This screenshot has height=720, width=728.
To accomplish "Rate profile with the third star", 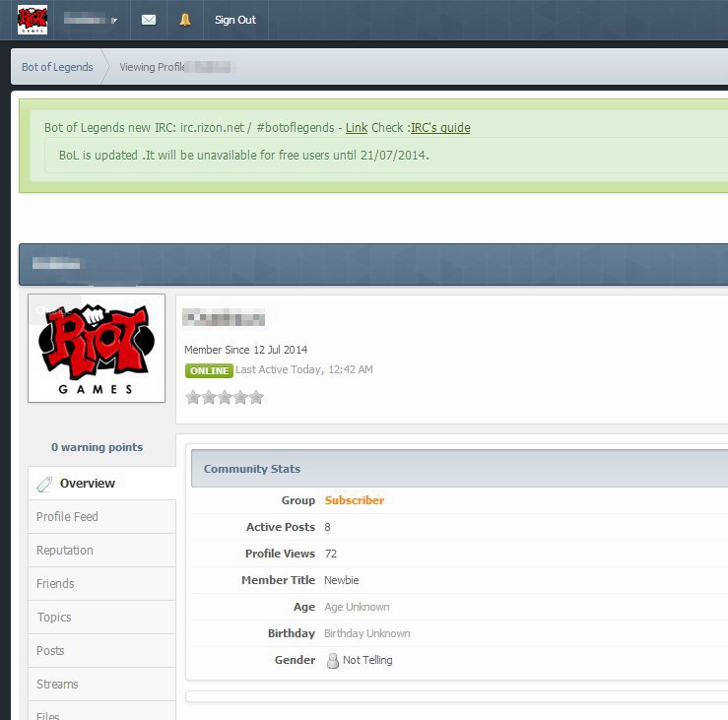I will click(225, 397).
